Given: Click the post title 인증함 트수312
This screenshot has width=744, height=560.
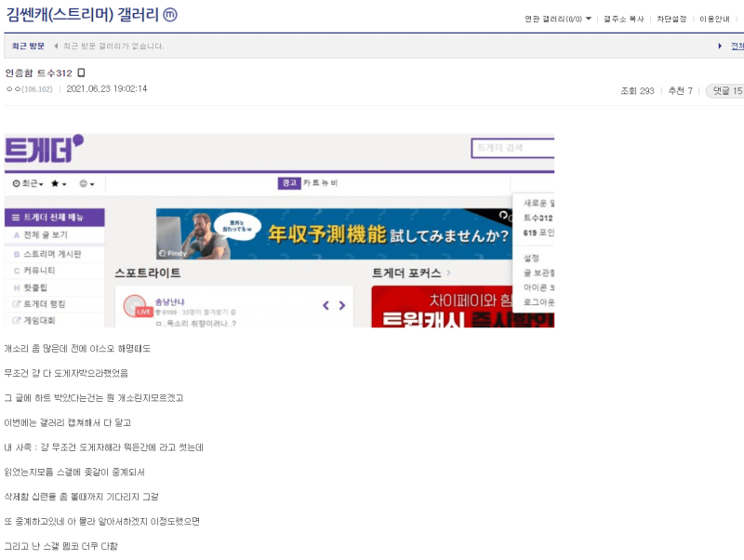Looking at the screenshot, I should pos(38,73).
